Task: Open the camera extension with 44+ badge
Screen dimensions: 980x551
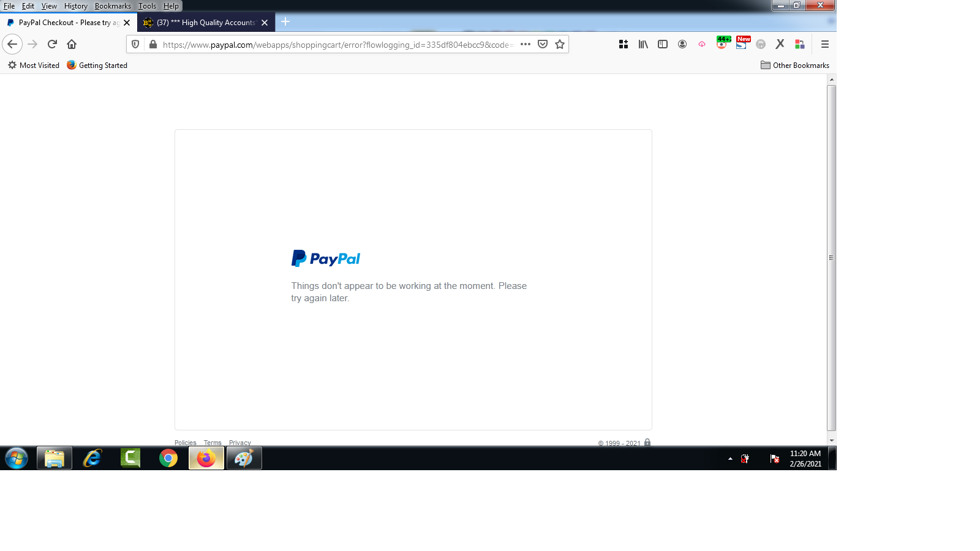Action: coord(722,43)
